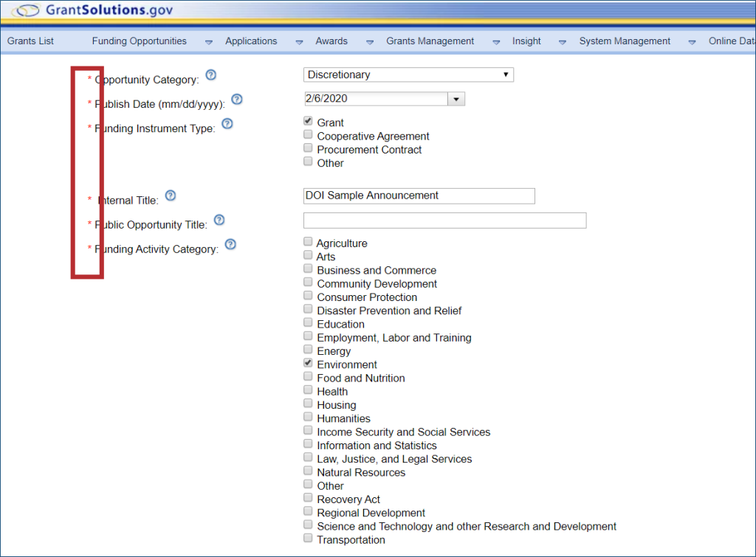Uncheck the Environment category checkbox
Screen dimensions: 756x557
tap(308, 363)
